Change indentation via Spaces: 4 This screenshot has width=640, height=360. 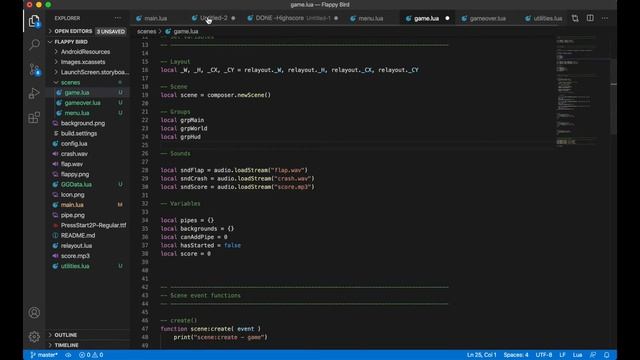pyautogui.click(x=516, y=355)
